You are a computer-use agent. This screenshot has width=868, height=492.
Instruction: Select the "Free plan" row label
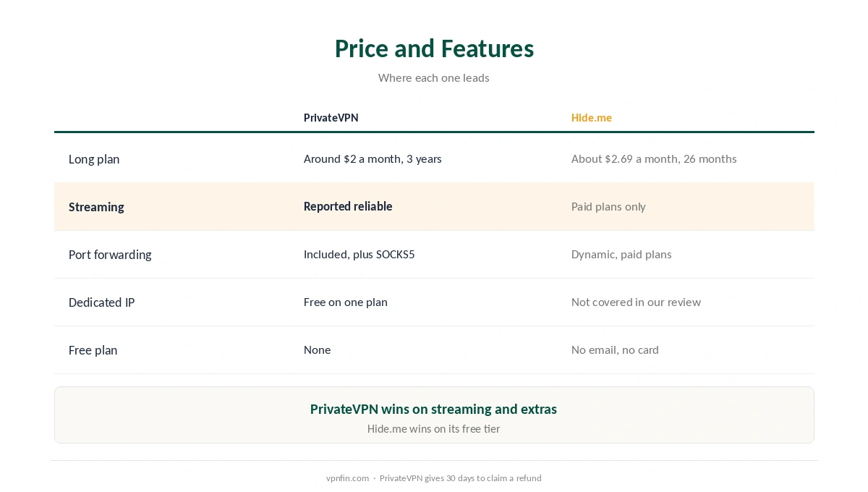pyautogui.click(x=93, y=350)
